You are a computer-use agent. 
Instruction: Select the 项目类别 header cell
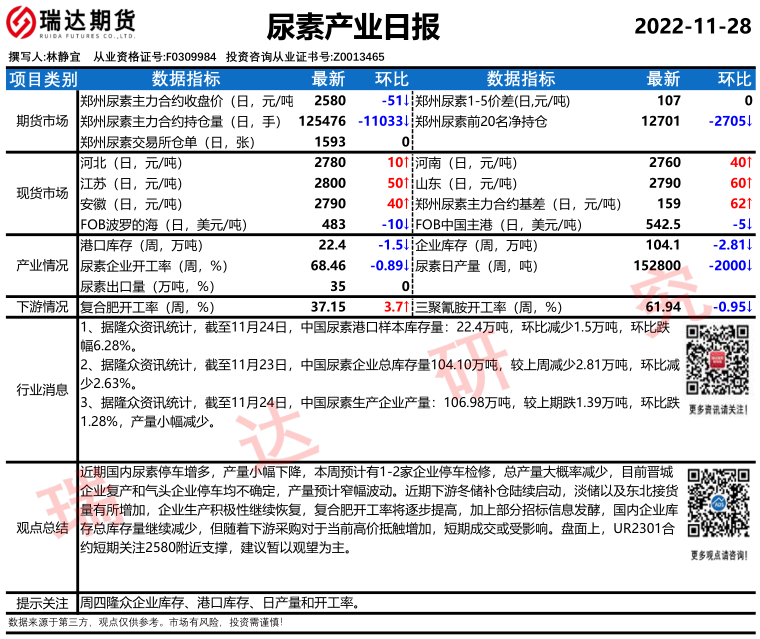point(41,79)
